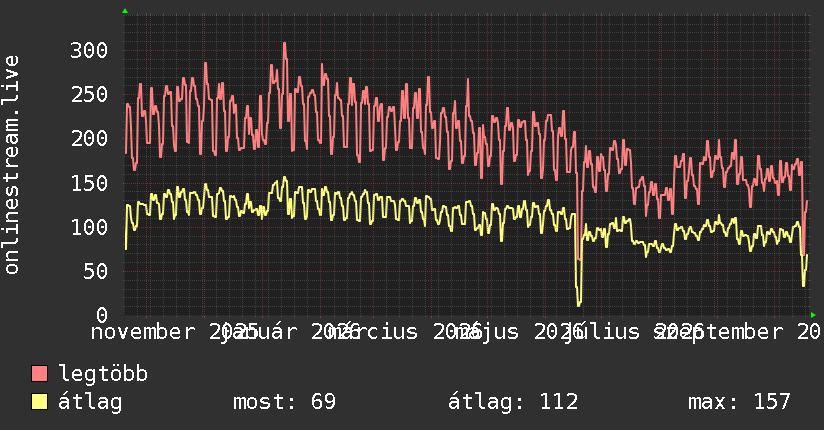824x430 pixels.
Task: Click the 50 y-axis label
Action: pos(95,272)
